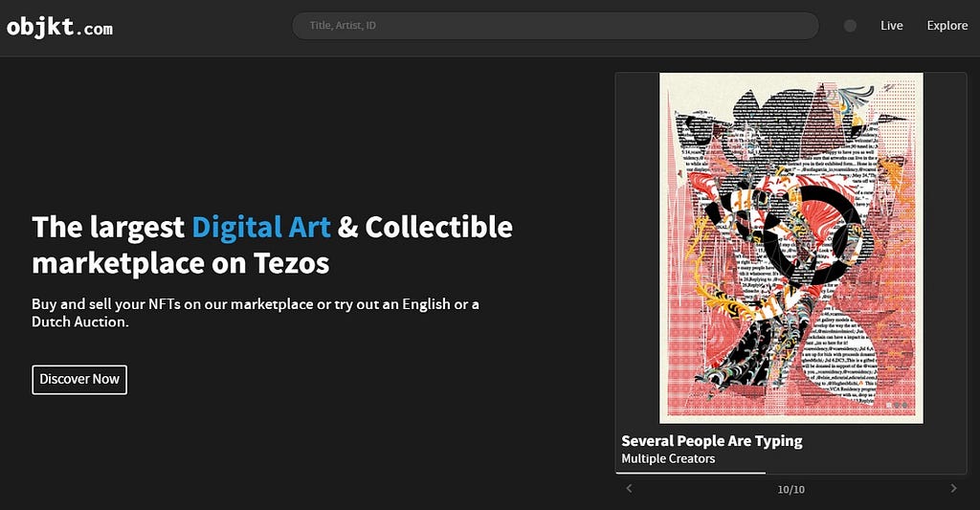980x510 pixels.
Task: Click the objkt.com logo
Action: click(x=59, y=27)
